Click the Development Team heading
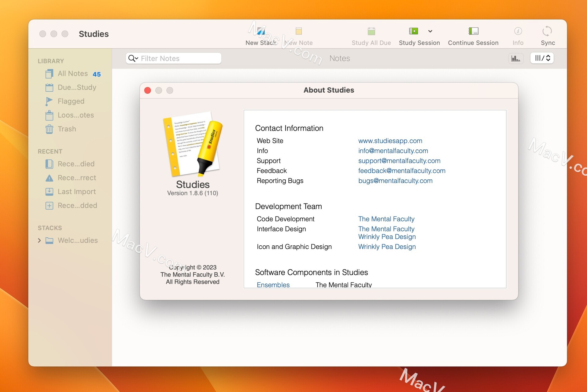The height and width of the screenshot is (392, 587). click(289, 207)
